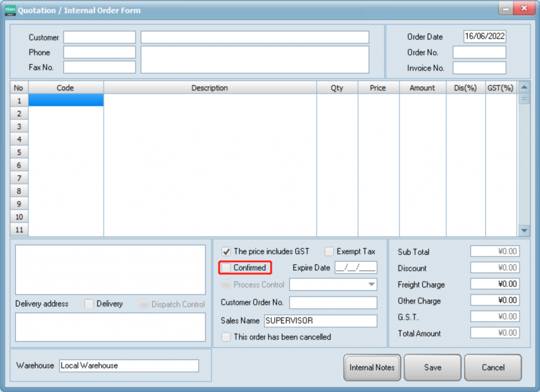Click the application icon in title bar

pos(10,10)
